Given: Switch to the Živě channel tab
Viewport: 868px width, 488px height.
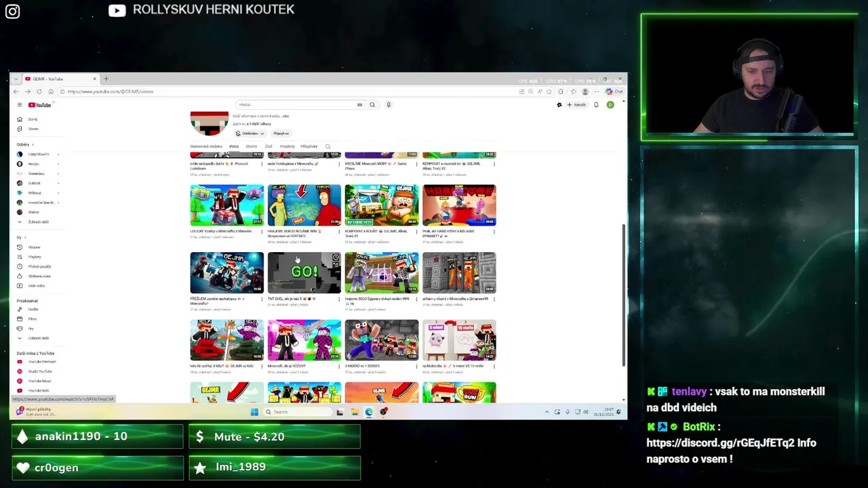Looking at the screenshot, I should [x=269, y=146].
